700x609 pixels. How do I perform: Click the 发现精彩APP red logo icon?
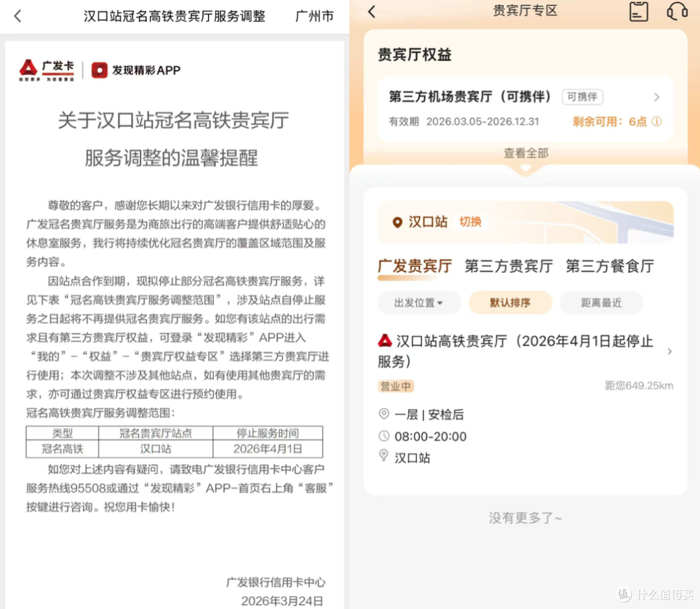pos(100,70)
